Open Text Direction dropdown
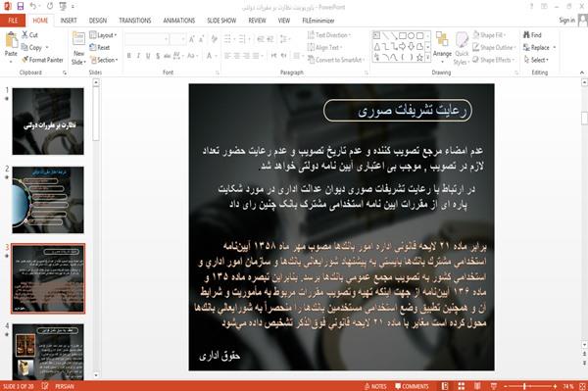The height and width of the screenshot is (391, 588). 329,35
